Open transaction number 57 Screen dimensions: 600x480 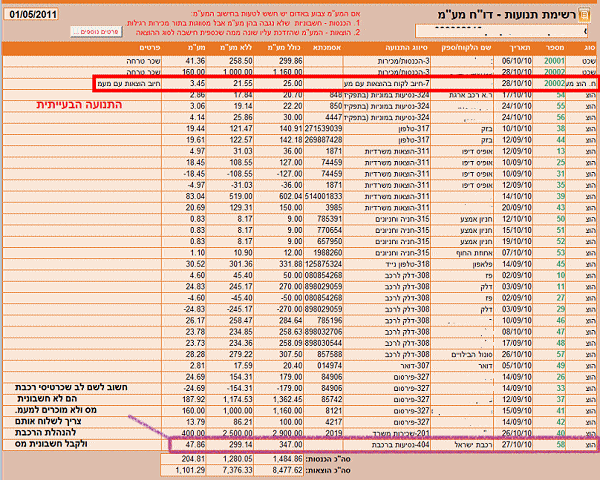point(561,354)
